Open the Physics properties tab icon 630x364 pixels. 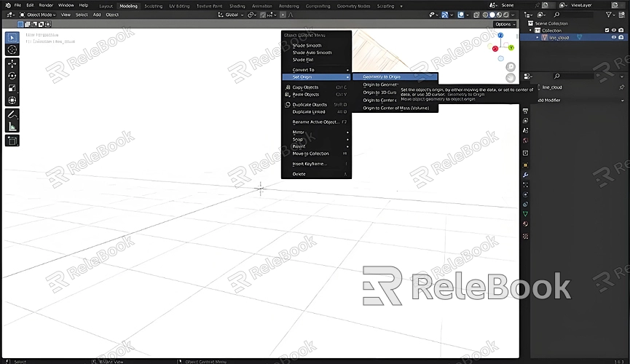[526, 194]
